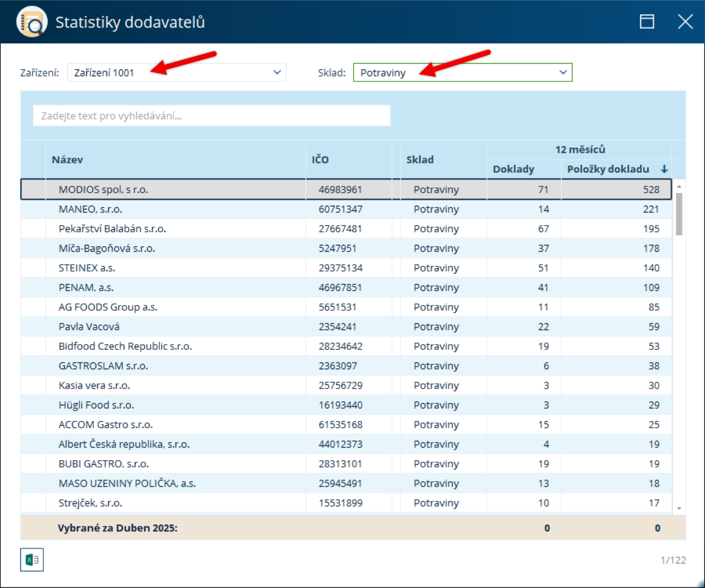Image resolution: width=705 pixels, height=588 pixels.
Task: Select MASO UZENINY POLIČKA, a.s. row
Action: click(346, 483)
